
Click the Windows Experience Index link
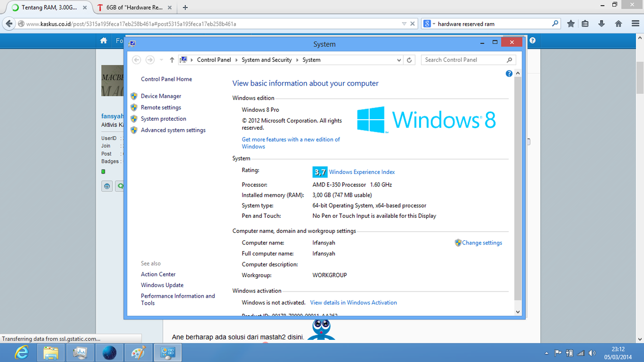(362, 172)
